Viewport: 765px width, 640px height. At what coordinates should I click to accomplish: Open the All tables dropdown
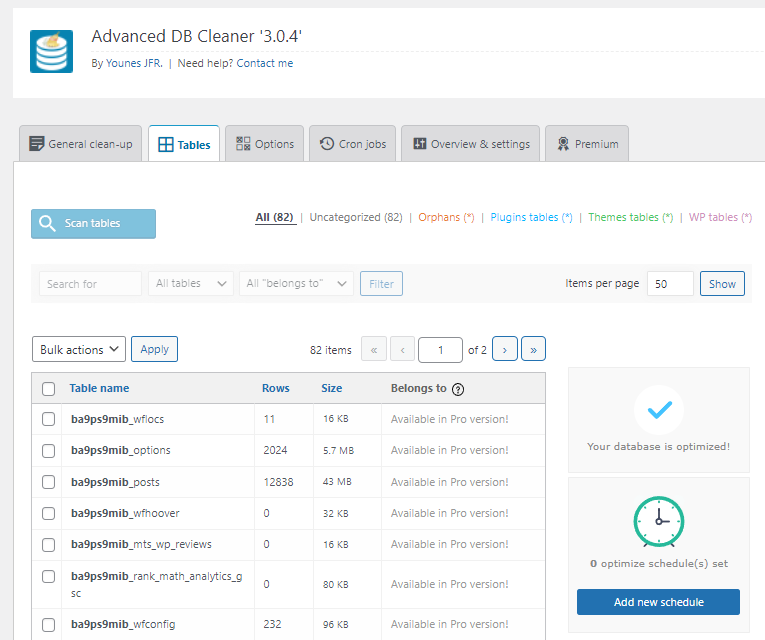[x=191, y=283]
